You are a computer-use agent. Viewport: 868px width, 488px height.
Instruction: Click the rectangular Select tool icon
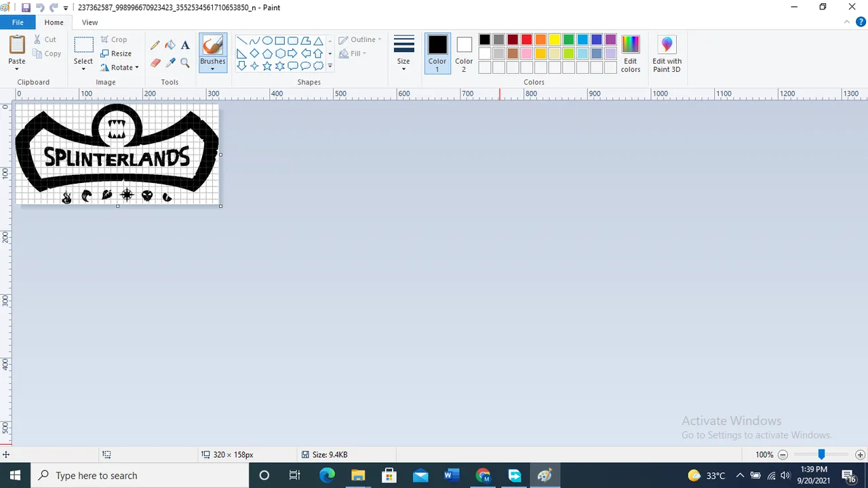click(x=83, y=45)
